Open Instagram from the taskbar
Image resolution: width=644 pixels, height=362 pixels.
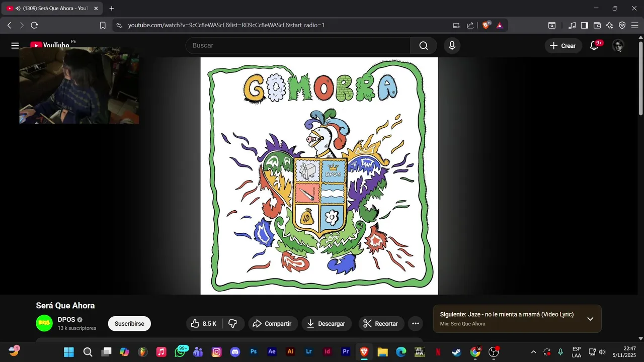click(x=216, y=352)
